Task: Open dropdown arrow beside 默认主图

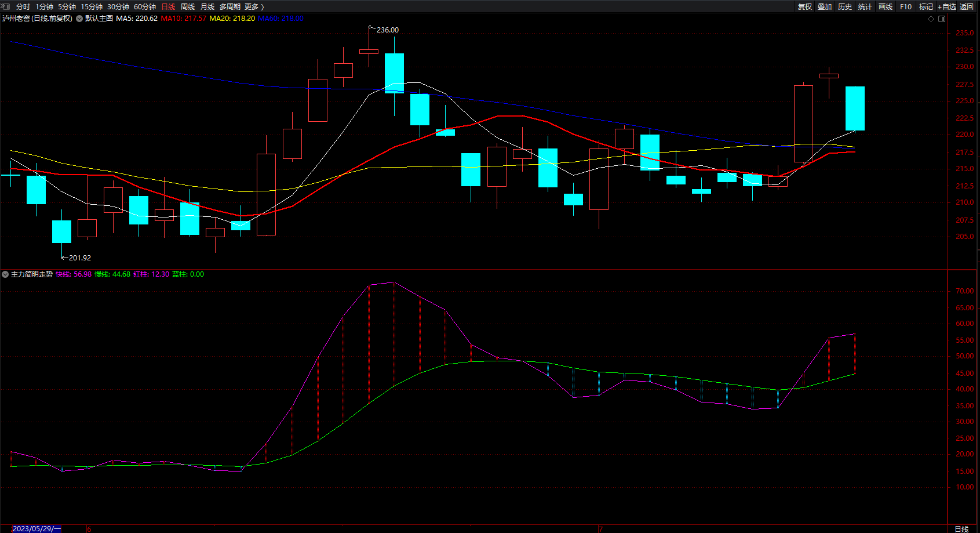Action: tap(79, 19)
